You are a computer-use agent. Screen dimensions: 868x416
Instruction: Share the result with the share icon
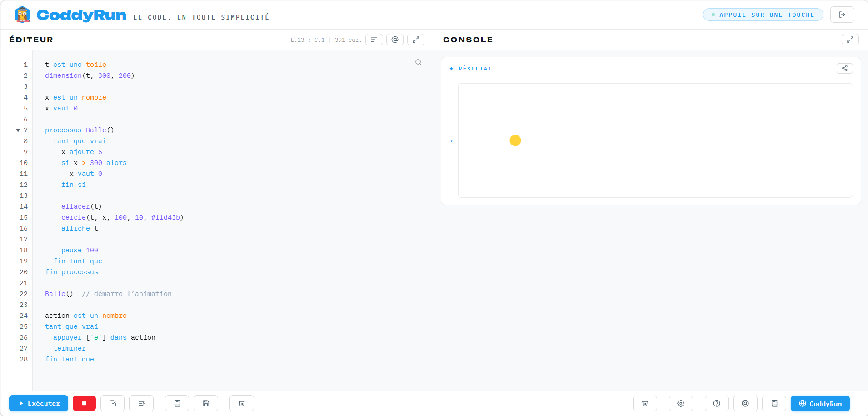[x=845, y=68]
